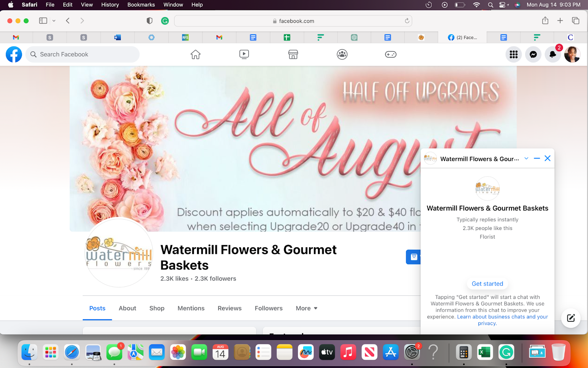Open the Groups icon
Image resolution: width=588 pixels, height=368 pixels.
pyautogui.click(x=342, y=54)
